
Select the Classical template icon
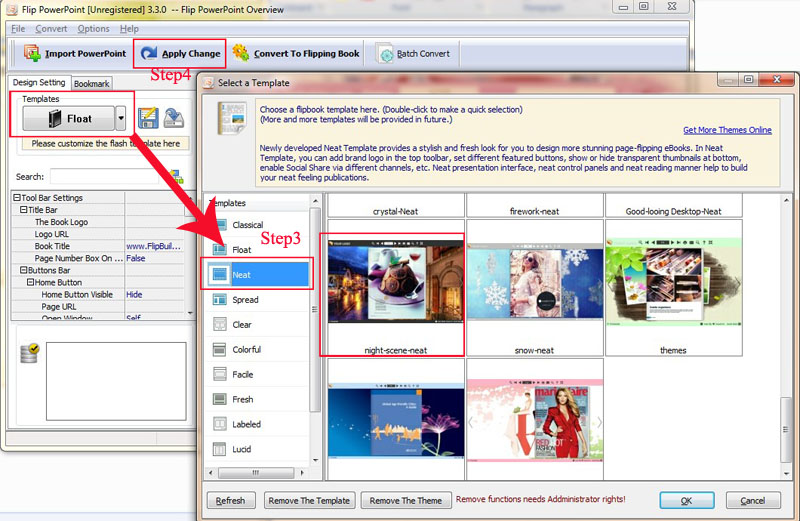[x=221, y=225]
